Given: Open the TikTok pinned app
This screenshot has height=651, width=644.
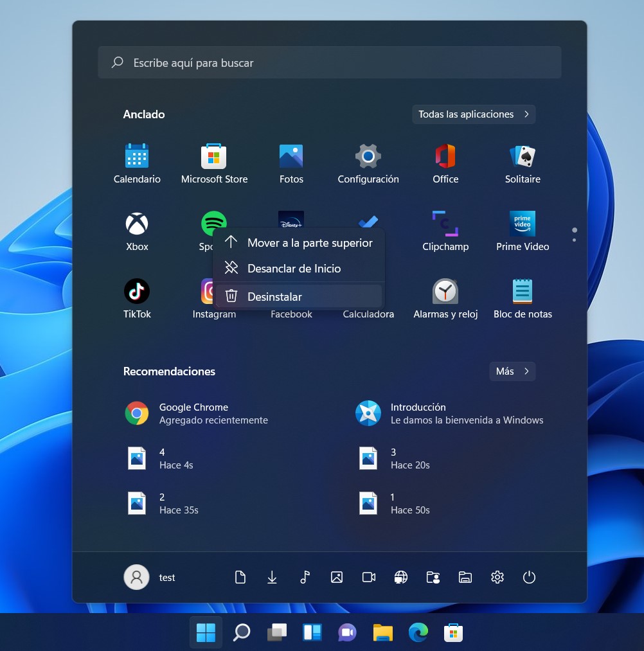Looking at the screenshot, I should click(x=137, y=298).
